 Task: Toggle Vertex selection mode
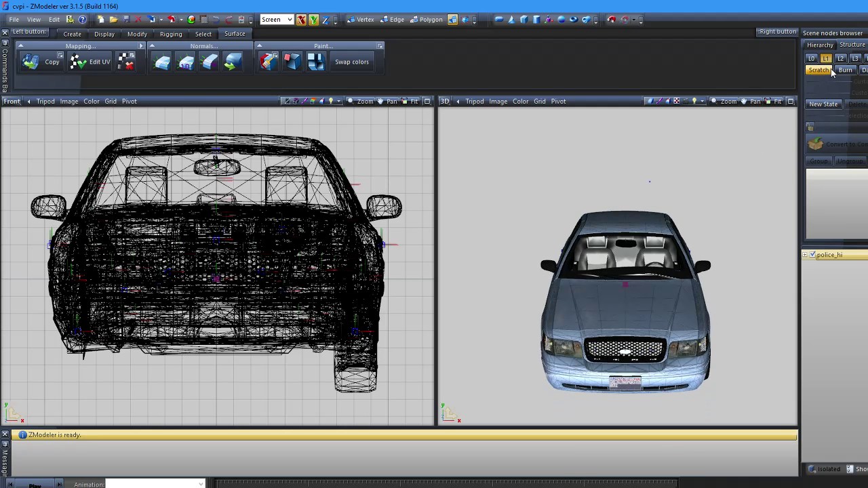[360, 20]
